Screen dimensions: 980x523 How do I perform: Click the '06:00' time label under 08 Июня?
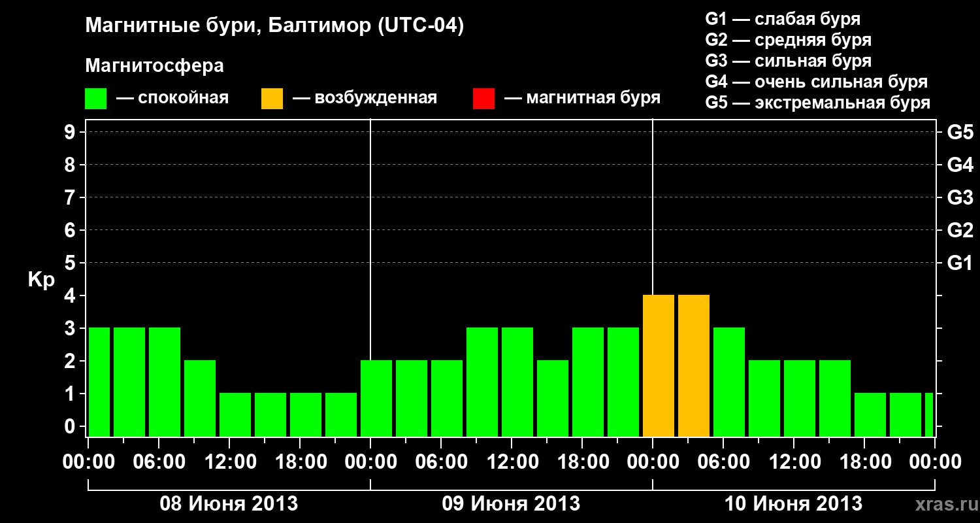tap(159, 462)
